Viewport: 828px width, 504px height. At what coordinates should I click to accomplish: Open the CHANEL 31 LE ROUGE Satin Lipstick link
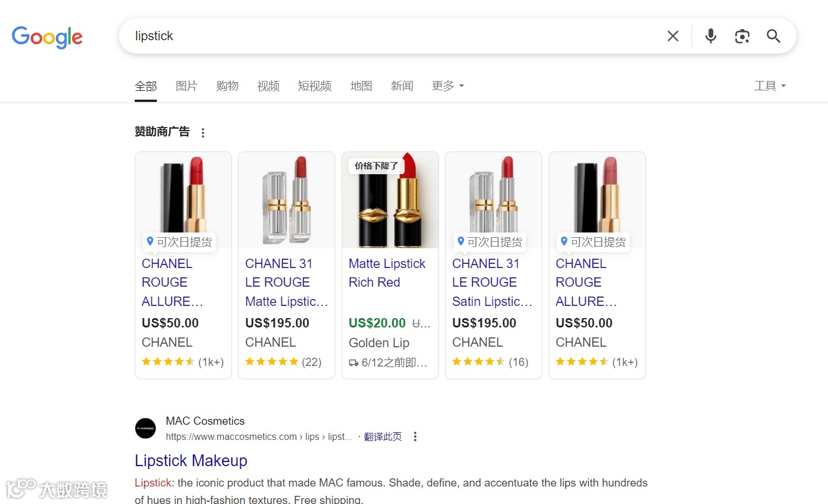pyautogui.click(x=493, y=283)
